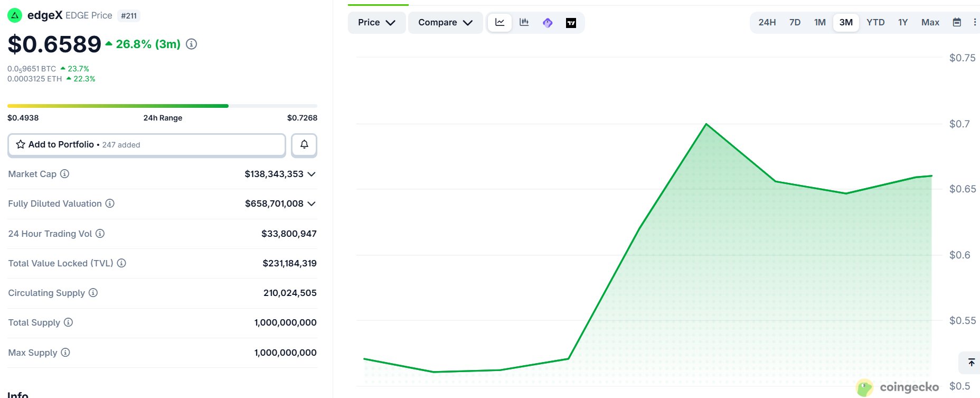Screen dimensions: 980x398
Task: Click the Market Cap info icon
Action: (64, 174)
